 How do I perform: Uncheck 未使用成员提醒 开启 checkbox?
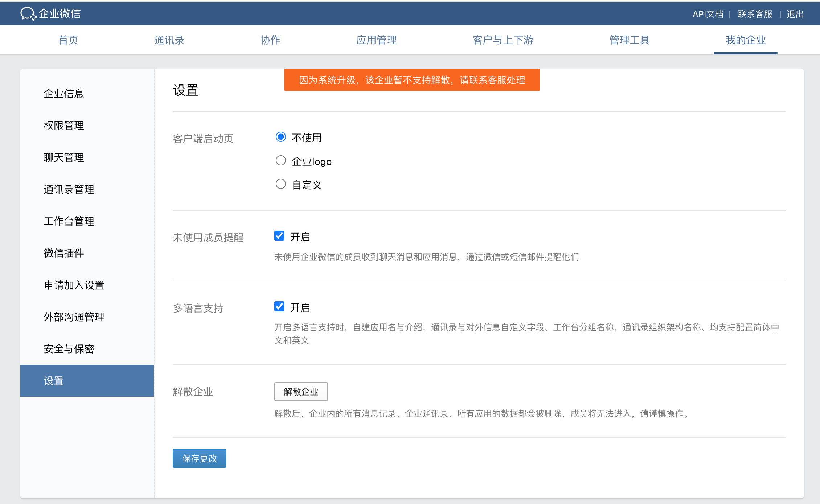(x=279, y=236)
